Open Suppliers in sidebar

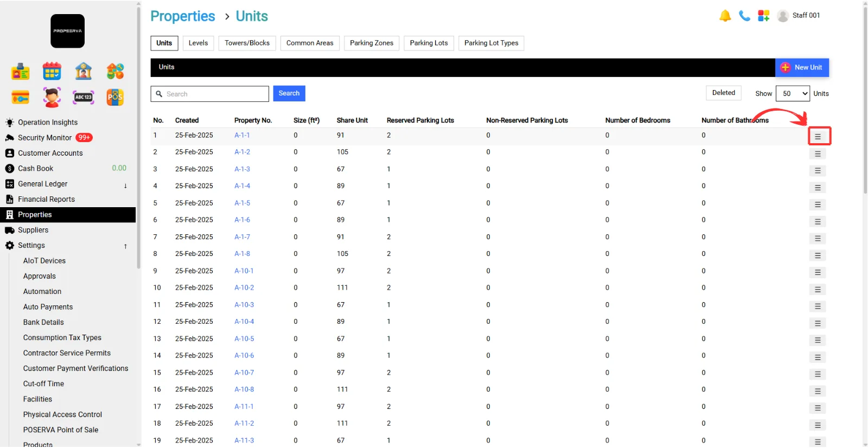[33, 230]
